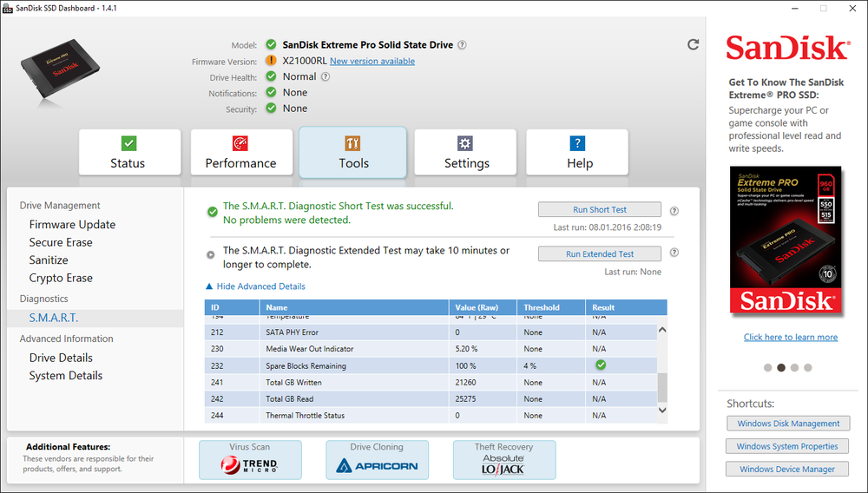Click the Run Extended Test button
Viewport: 868px width, 493px height.
pyautogui.click(x=600, y=253)
